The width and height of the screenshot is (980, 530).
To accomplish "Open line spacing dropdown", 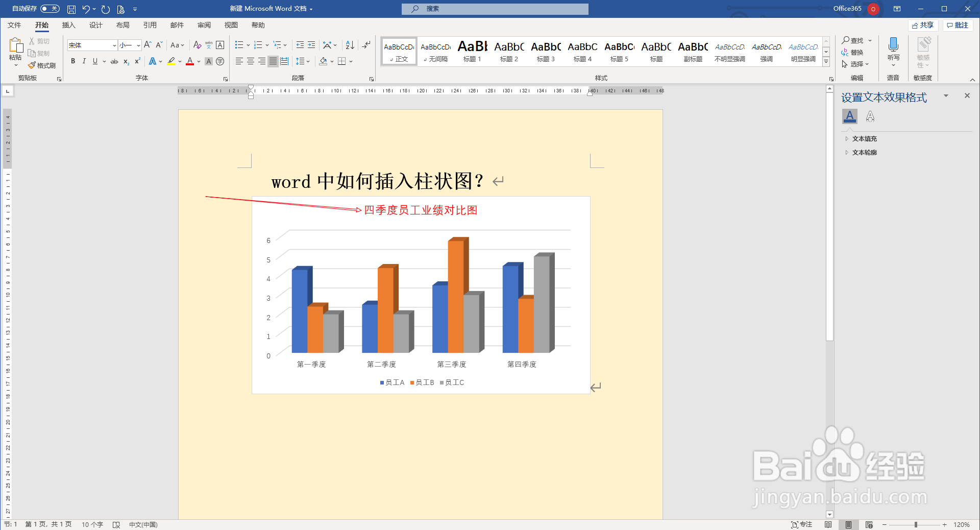I will 308,61.
